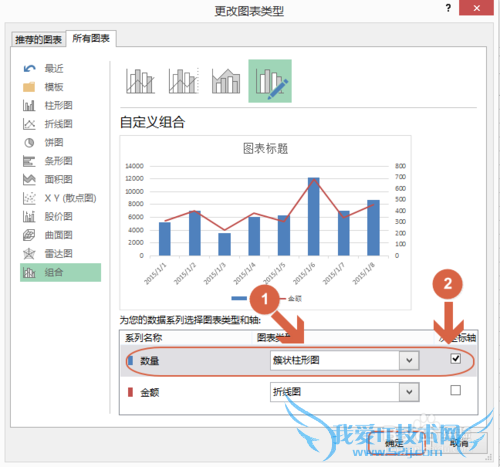Viewport: 500px width, 467px height.
Task: Click the 折线图 combo box text
Action: (x=287, y=392)
